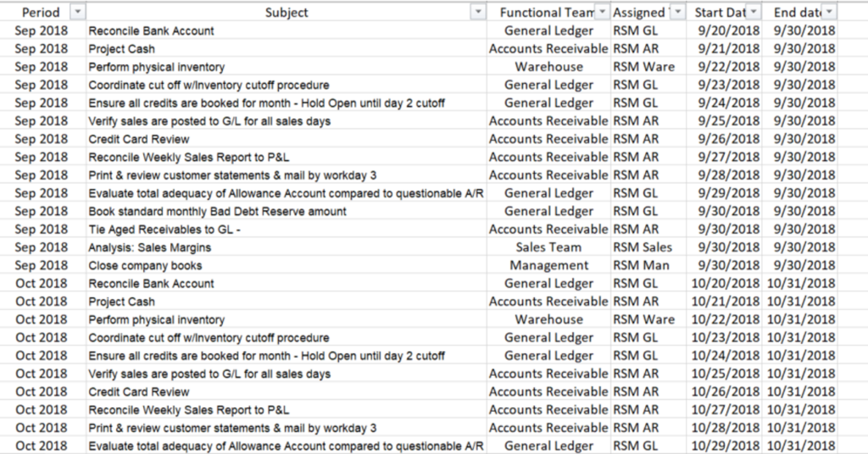Select the 'RSM Man' assigned cell

pos(641,265)
